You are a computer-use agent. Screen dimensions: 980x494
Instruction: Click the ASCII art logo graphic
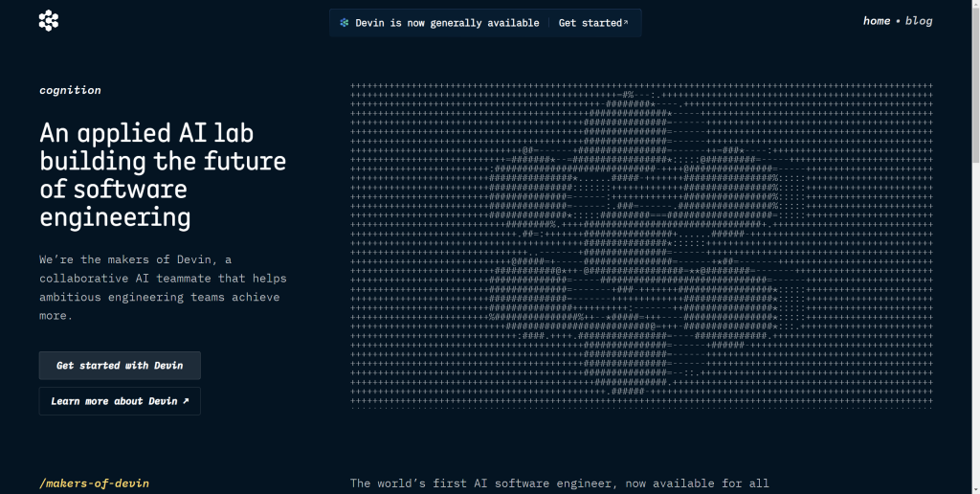(x=641, y=246)
